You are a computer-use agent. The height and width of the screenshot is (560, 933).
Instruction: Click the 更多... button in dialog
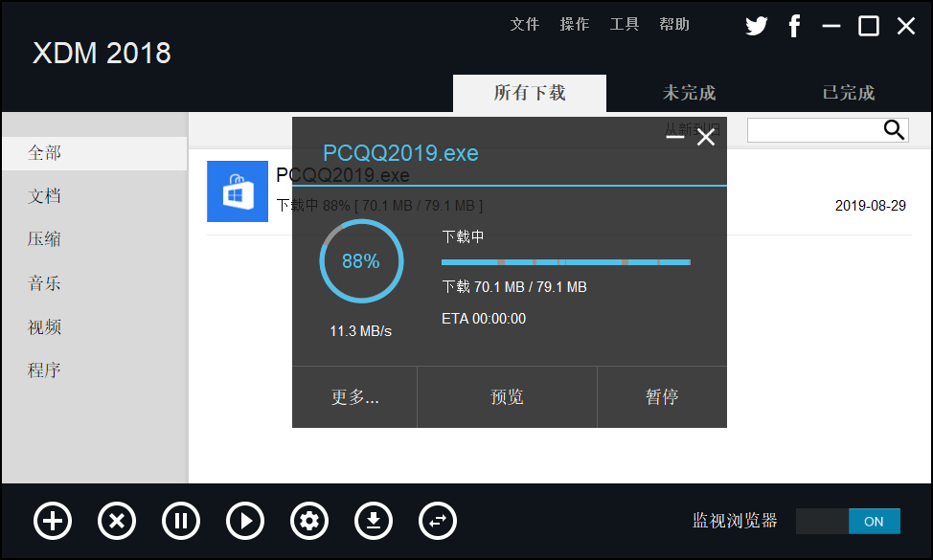(x=354, y=397)
